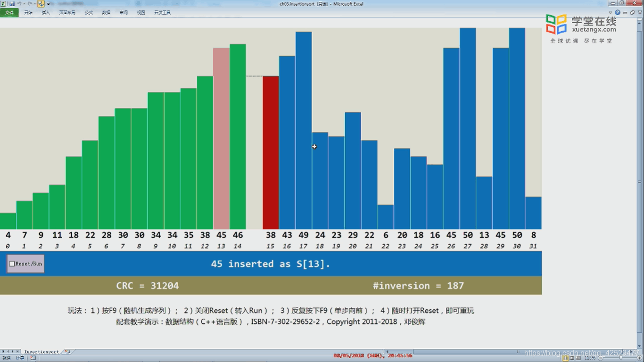Switch to the 开始 (Home) ribbon tab

tap(28, 13)
